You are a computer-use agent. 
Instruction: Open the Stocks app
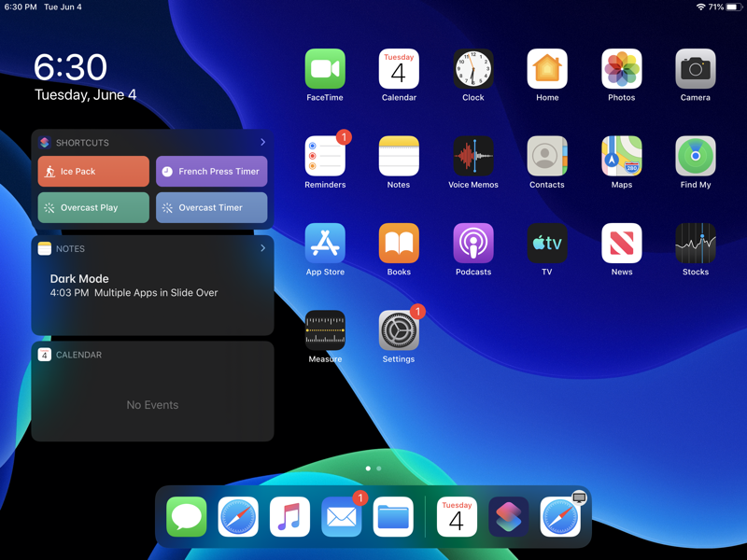pos(695,244)
